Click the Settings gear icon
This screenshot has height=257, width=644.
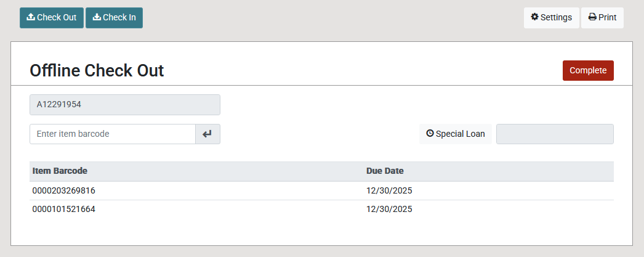[x=534, y=17]
